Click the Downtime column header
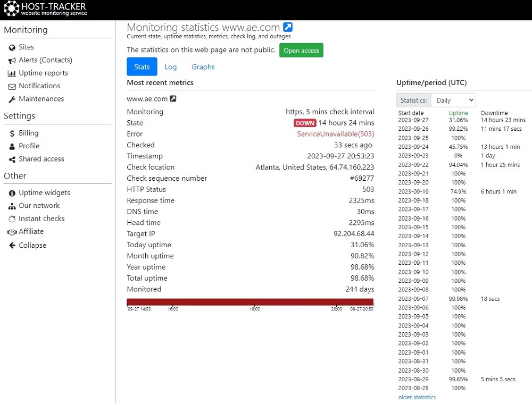Viewport: 532px width, 403px height. (494, 113)
